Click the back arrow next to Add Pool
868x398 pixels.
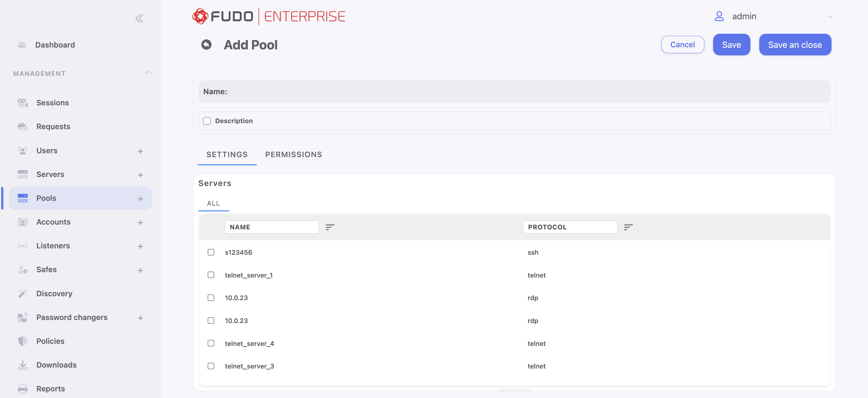coord(206,44)
